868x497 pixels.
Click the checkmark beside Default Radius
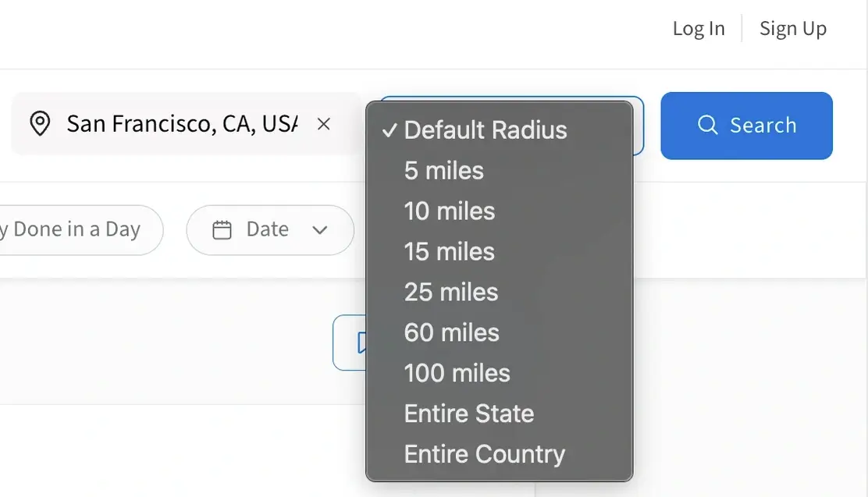coord(388,130)
